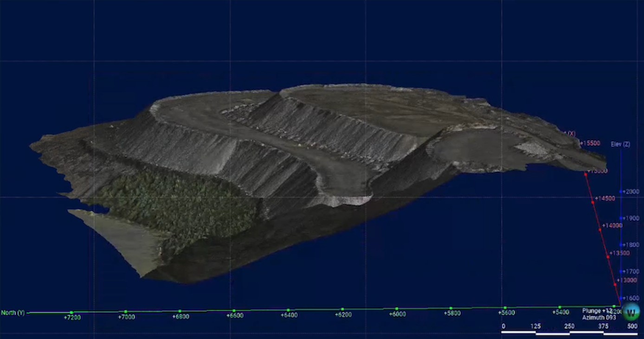Click the +5600 tick on the North axis
Viewport: 644px width, 339px height.
(x=506, y=313)
